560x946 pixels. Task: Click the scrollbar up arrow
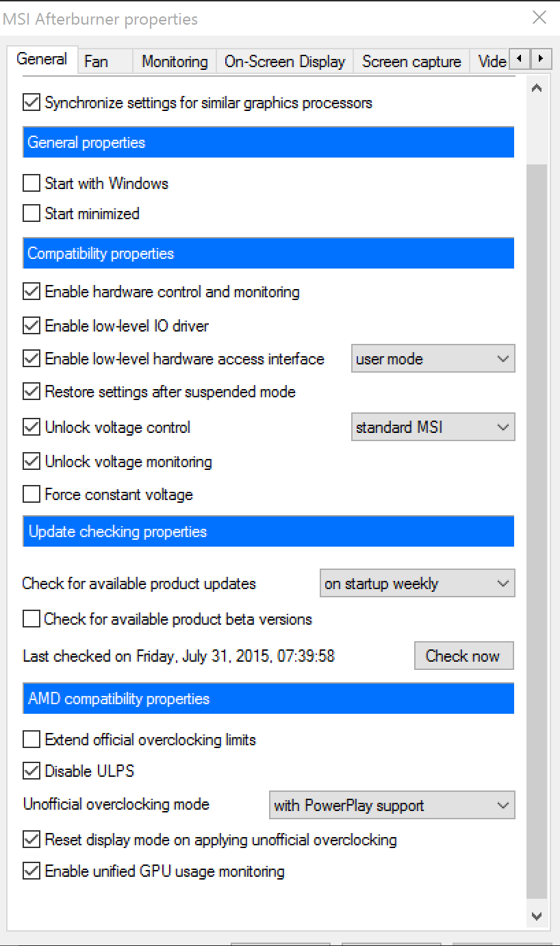[x=537, y=88]
